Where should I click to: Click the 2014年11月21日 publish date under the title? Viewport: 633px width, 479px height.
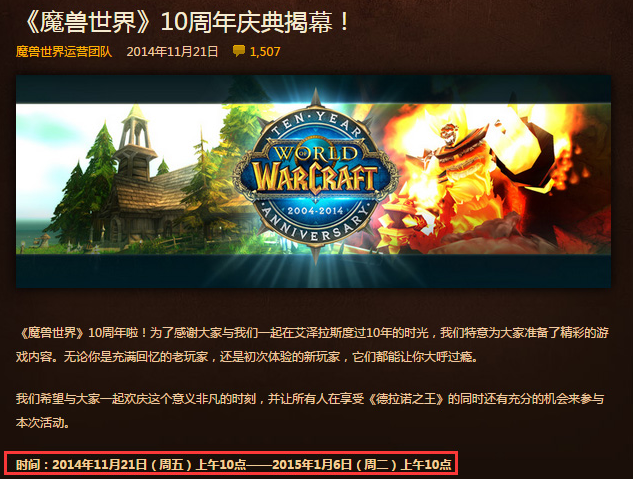coord(172,52)
